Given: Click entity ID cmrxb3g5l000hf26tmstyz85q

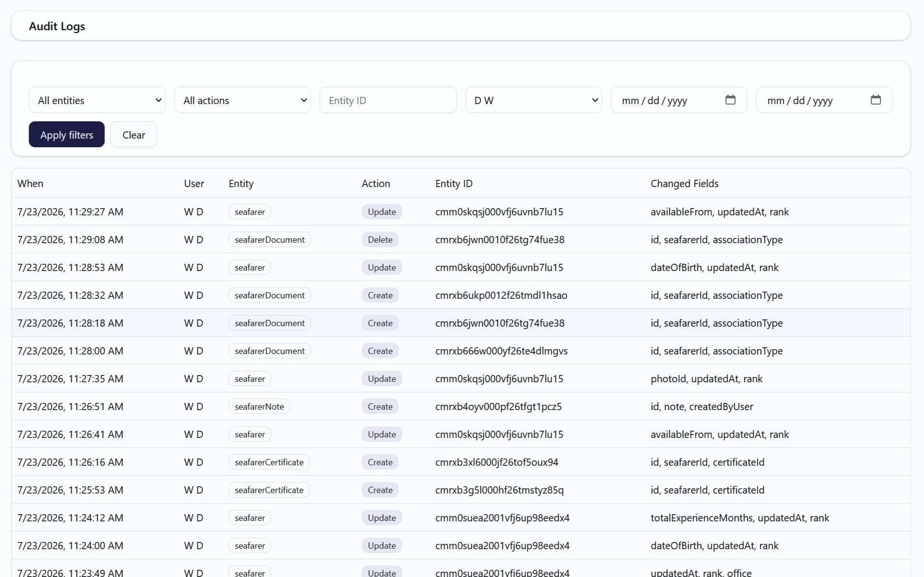Looking at the screenshot, I should [499, 490].
